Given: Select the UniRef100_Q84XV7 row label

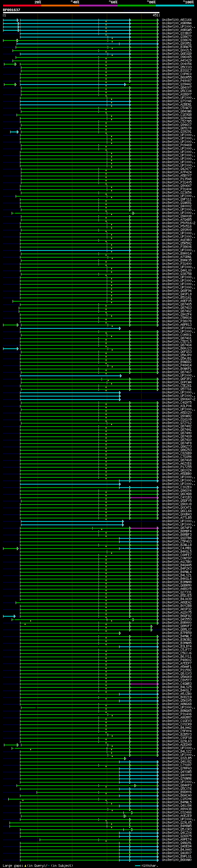Looking at the screenshot, I should tap(177, 88).
